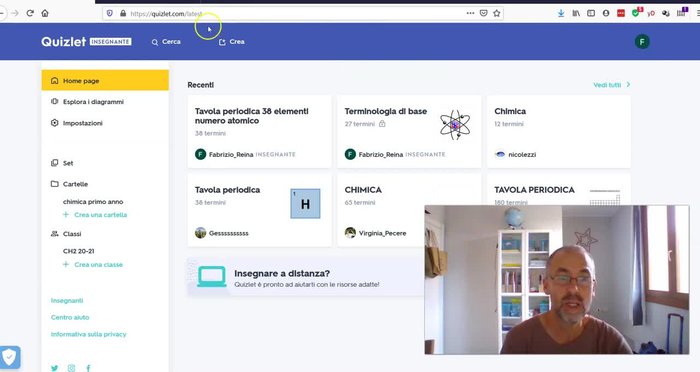Viewport: 700px width, 372px height.
Task: Open Esplora i diagrammi
Action: 93,102
